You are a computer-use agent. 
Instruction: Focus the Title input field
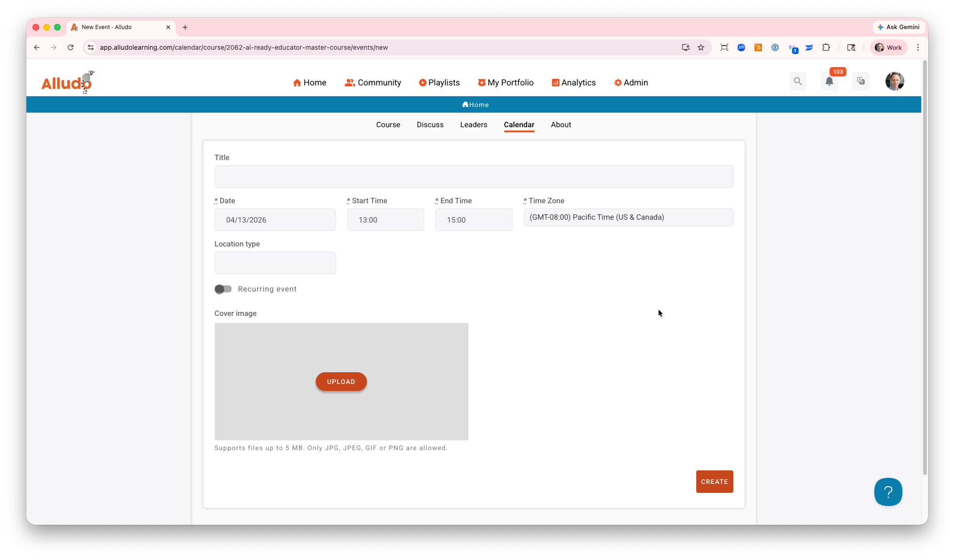pyautogui.click(x=473, y=176)
